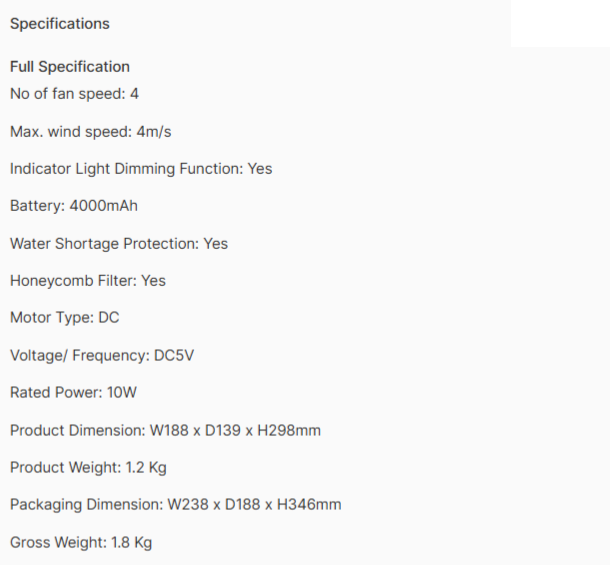Click Indicator Light Dimming Function line

click(141, 169)
